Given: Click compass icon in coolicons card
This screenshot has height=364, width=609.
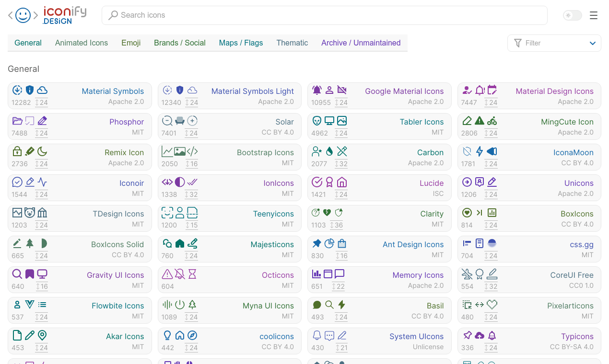Looking at the screenshot, I should pyautogui.click(x=192, y=335).
